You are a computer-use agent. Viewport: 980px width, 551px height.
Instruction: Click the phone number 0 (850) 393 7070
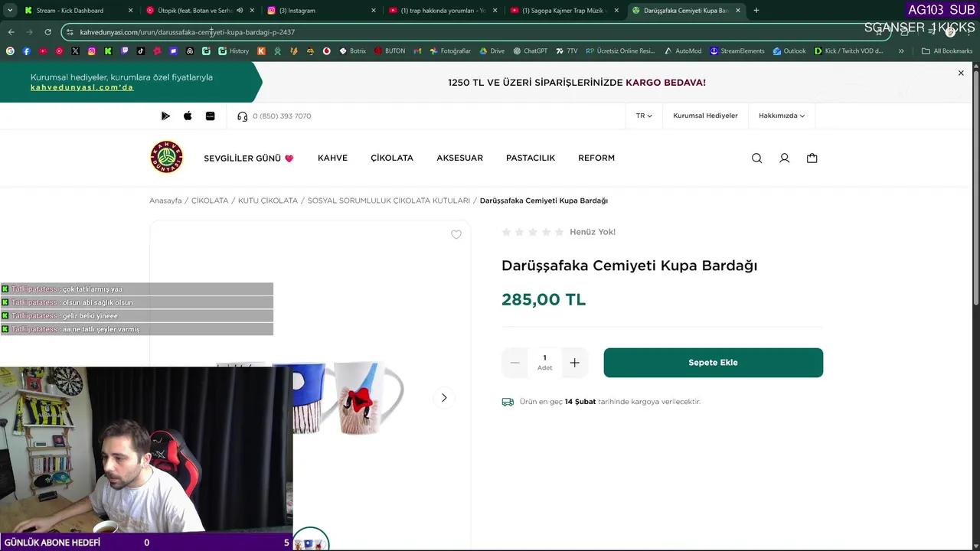tap(282, 116)
